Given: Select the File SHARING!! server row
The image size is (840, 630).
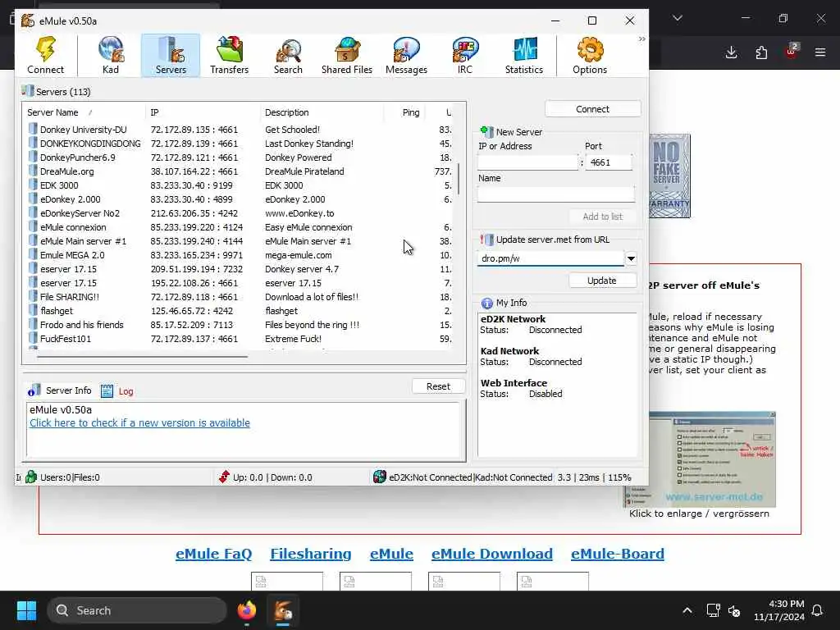Looking at the screenshot, I should click(x=240, y=297).
